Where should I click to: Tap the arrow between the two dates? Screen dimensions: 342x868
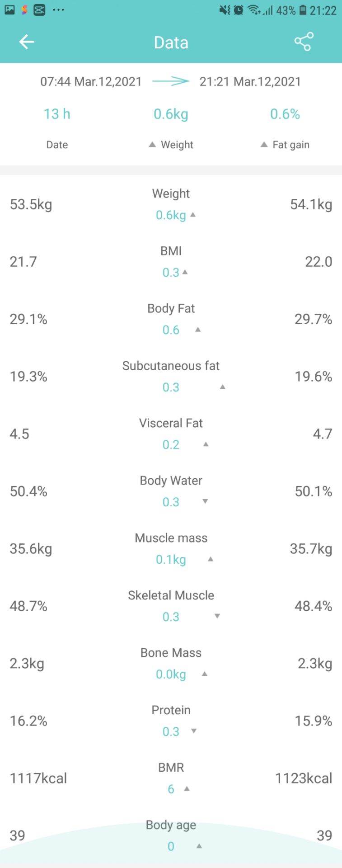[x=171, y=81]
